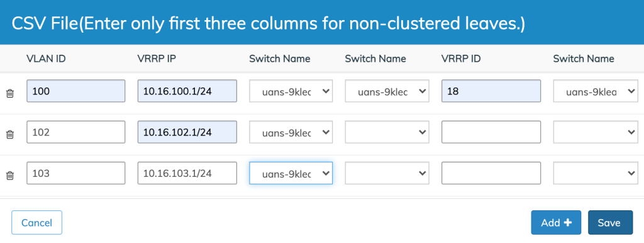
Task: Click the VRRP IP field 10.16.103.1/24
Action: coord(187,173)
